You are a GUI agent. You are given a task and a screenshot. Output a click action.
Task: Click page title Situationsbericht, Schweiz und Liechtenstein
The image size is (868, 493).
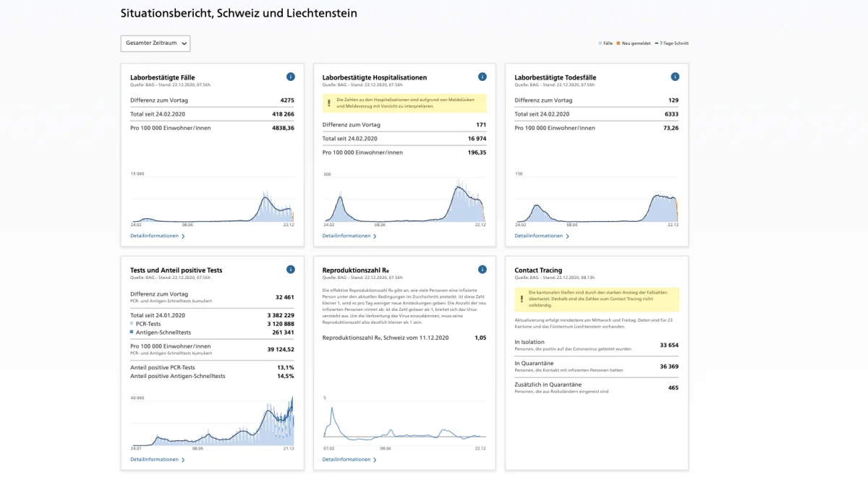click(239, 14)
